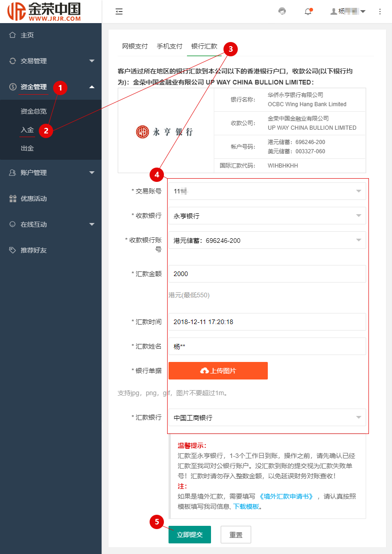Viewport: 392px width, 554px height.
Task: Select 出金 in the sidebar
Action: 27,148
